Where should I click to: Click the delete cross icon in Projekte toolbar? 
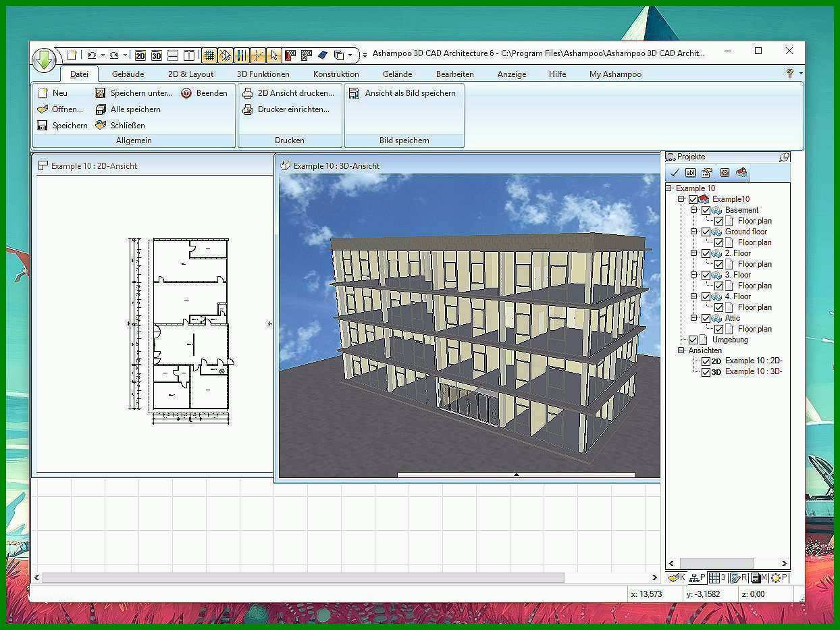725,173
